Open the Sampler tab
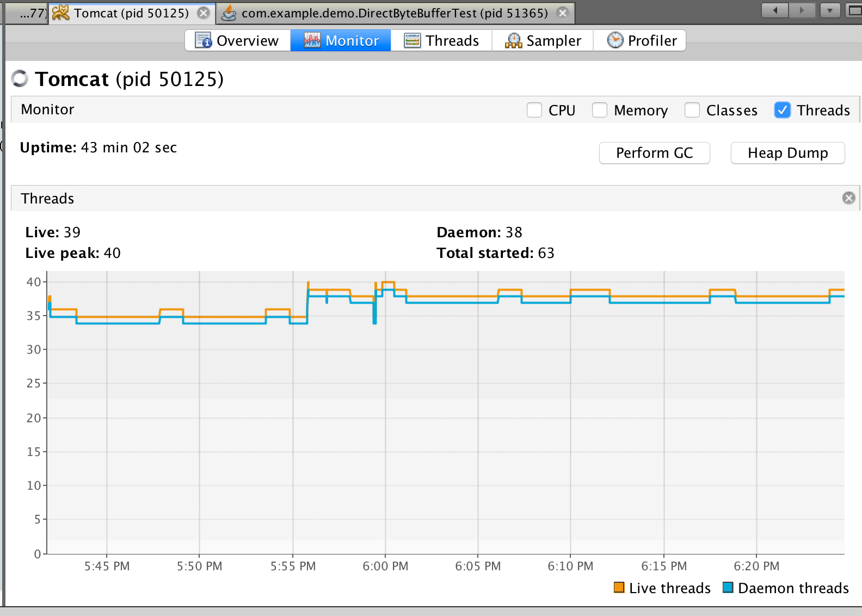The width and height of the screenshot is (862, 616). (543, 40)
